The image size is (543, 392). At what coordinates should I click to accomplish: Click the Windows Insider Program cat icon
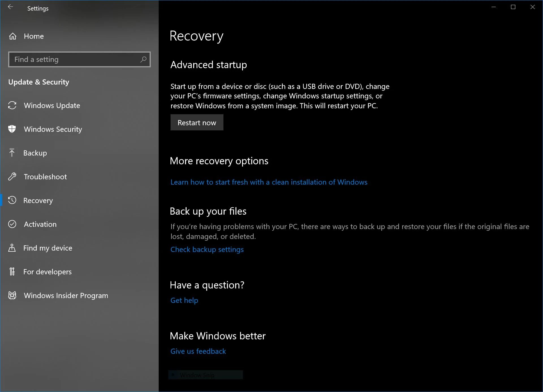pos(12,295)
